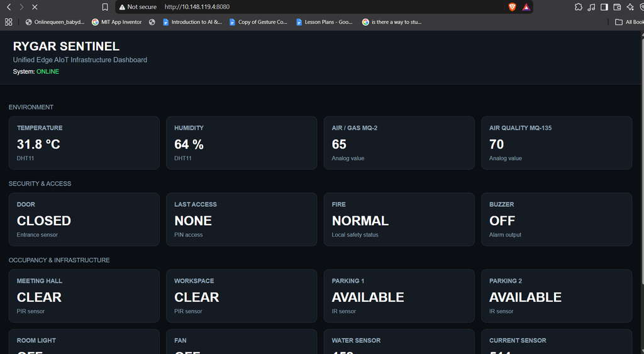Open 'is there a way to stu' bookmark

point(392,22)
